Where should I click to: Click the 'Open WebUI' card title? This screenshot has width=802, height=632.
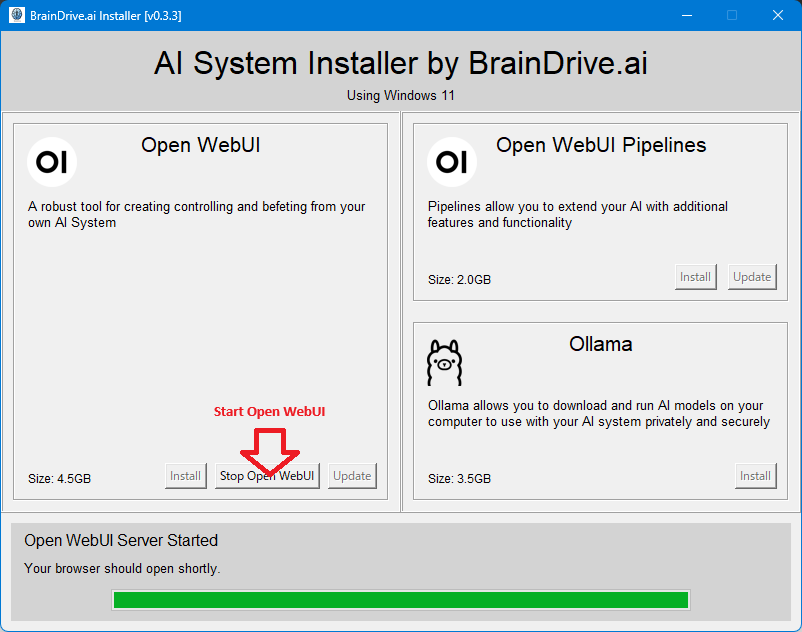[200, 145]
